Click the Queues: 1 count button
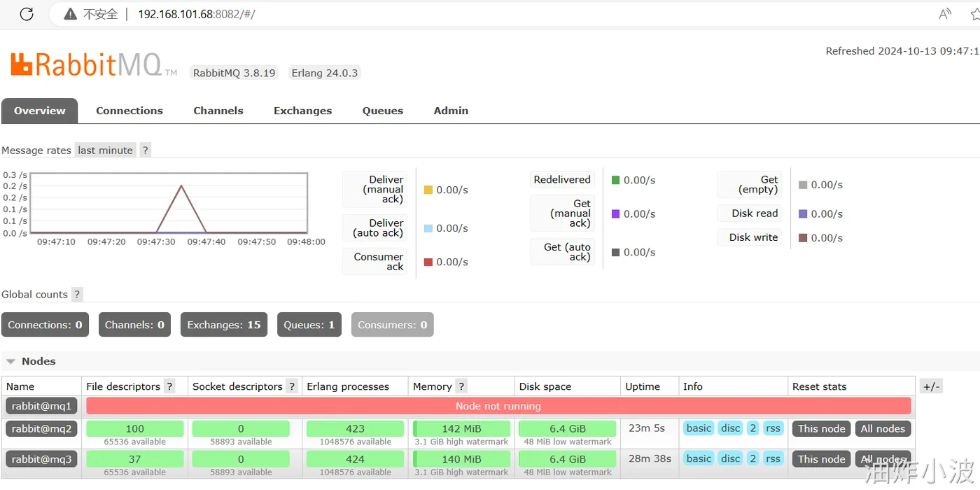This screenshot has height=490, width=980. click(309, 325)
